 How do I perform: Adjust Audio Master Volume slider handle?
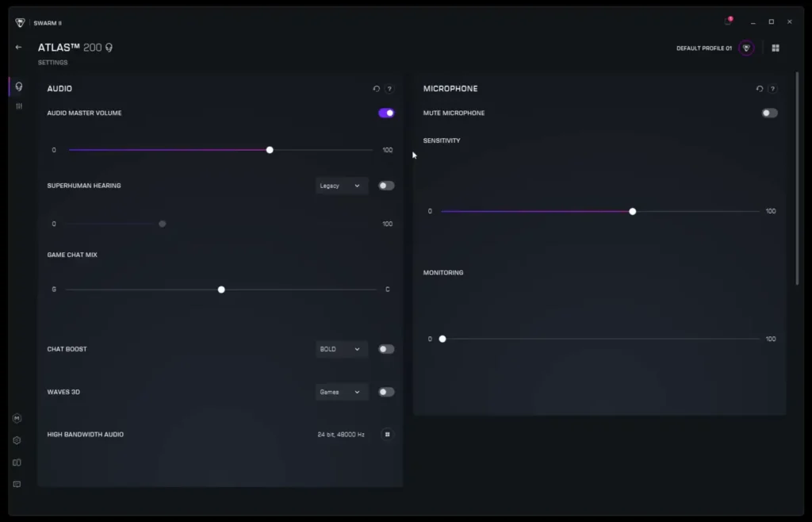pyautogui.click(x=270, y=150)
